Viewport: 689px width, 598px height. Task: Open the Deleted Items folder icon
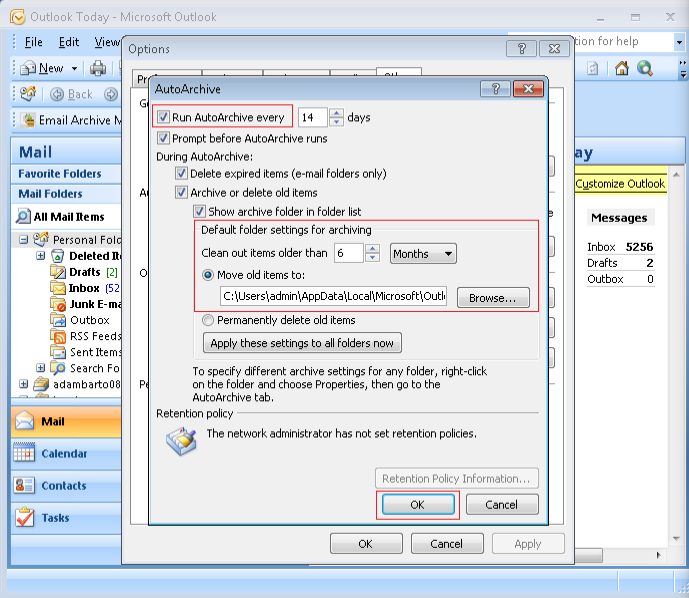click(58, 256)
